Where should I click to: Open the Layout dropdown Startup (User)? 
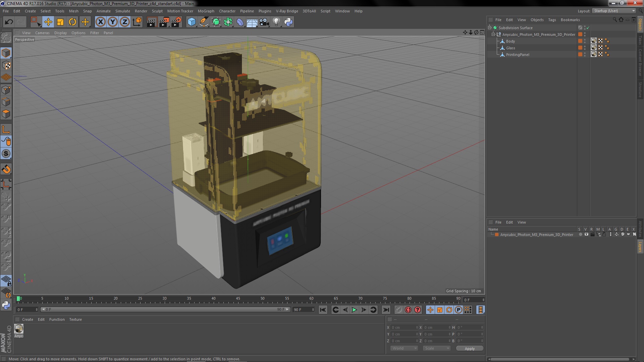click(x=614, y=11)
